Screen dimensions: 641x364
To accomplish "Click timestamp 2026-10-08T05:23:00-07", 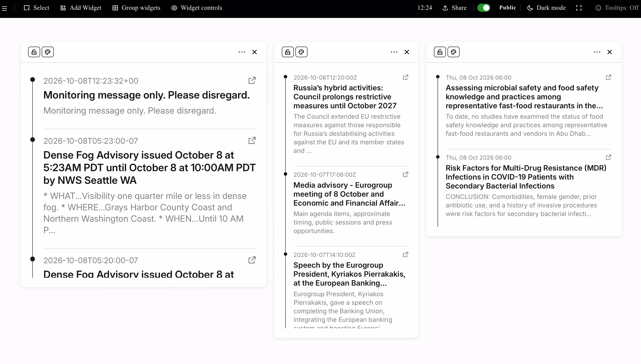I will click(91, 141).
